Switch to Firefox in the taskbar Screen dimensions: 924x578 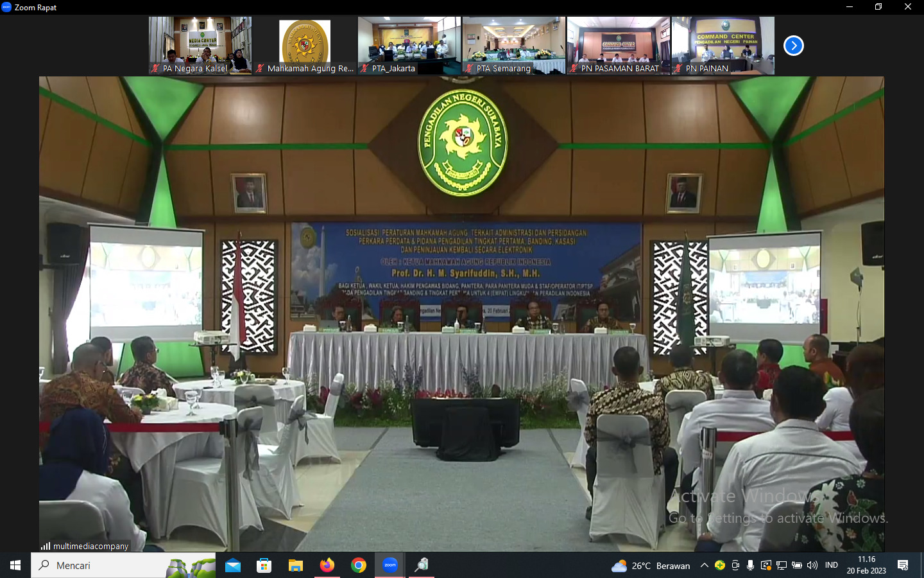pyautogui.click(x=327, y=565)
